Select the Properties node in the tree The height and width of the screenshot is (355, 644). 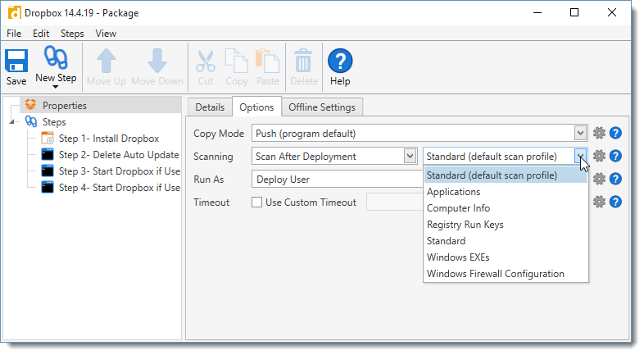click(x=64, y=105)
